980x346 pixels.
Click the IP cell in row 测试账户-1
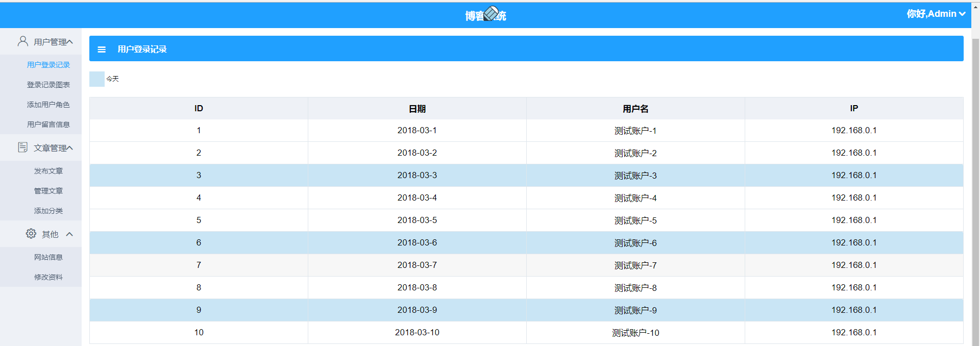[854, 130]
